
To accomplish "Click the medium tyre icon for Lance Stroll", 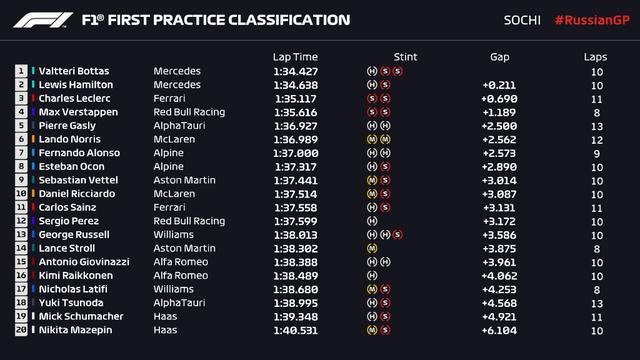I will point(372,248).
